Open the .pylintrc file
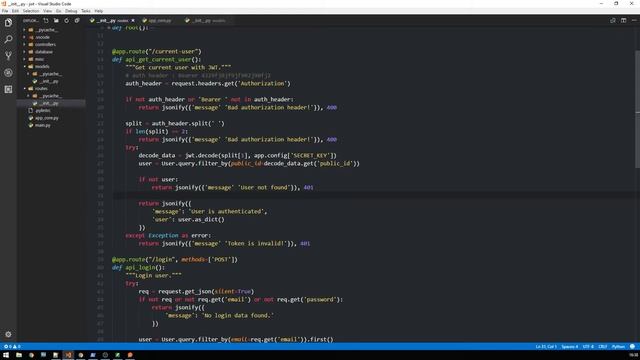640x360 pixels. coord(43,111)
